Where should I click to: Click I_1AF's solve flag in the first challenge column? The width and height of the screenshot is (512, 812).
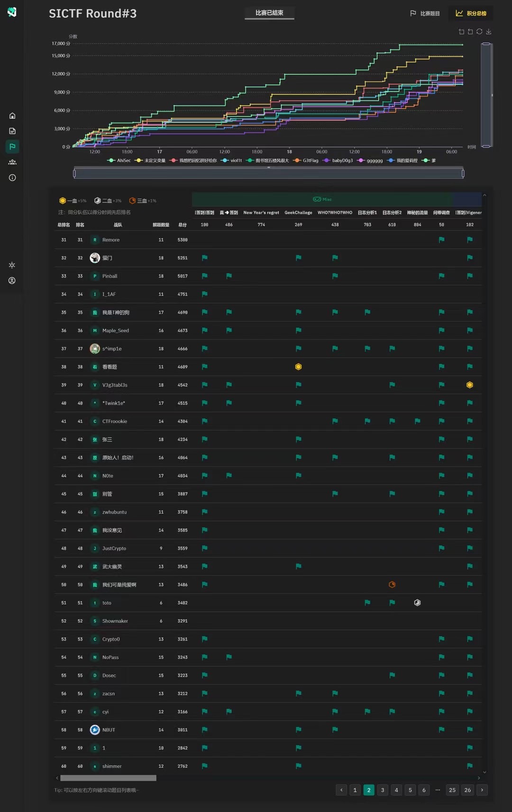[204, 294]
